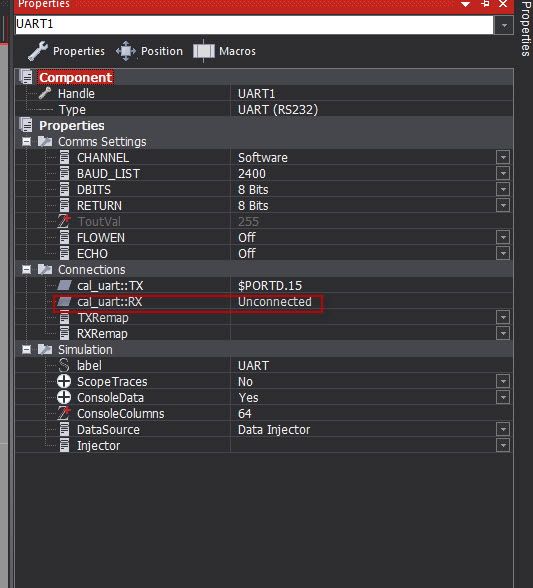Click the Macros component icon
Viewport: 533px width, 588px height.
[x=204, y=51]
